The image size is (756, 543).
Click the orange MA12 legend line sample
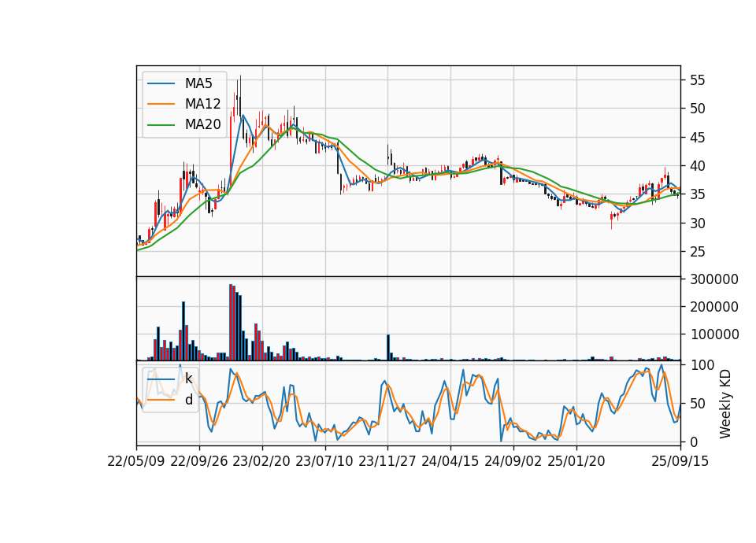coord(161,104)
